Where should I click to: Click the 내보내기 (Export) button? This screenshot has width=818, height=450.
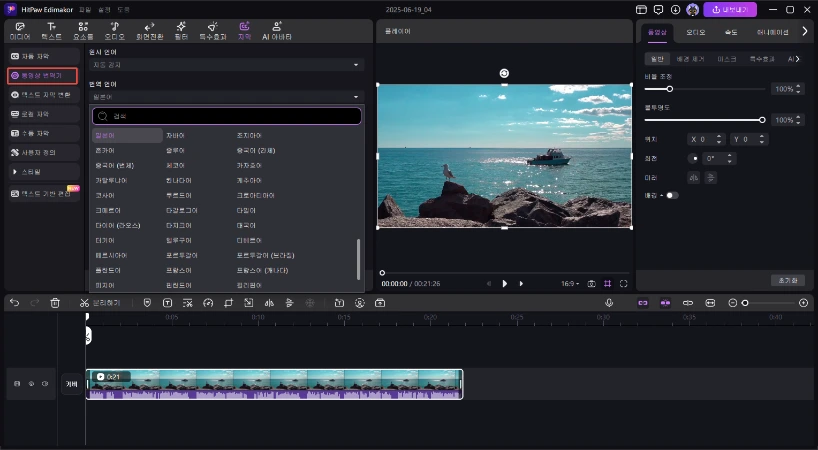click(x=730, y=9)
